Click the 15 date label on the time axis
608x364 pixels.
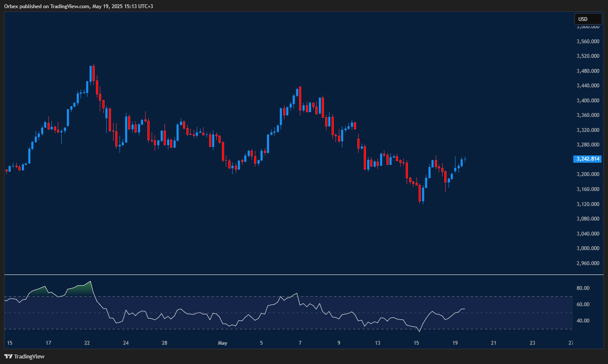9,343
